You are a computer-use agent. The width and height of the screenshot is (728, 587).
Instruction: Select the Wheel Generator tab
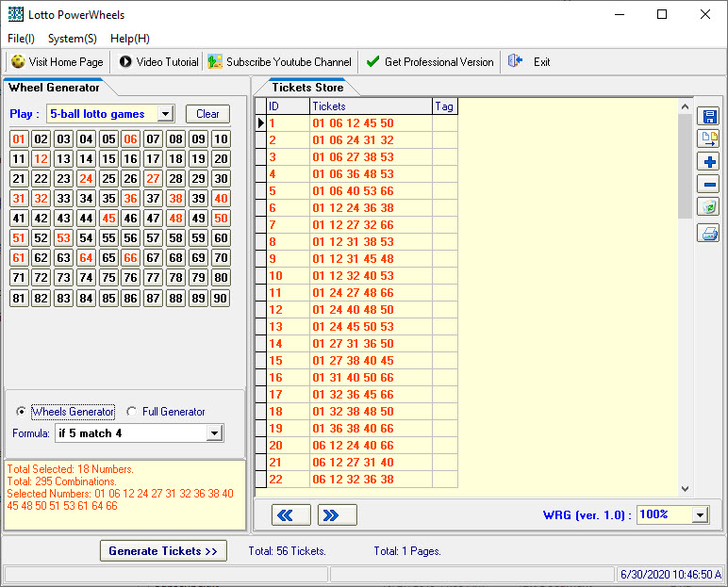54,88
